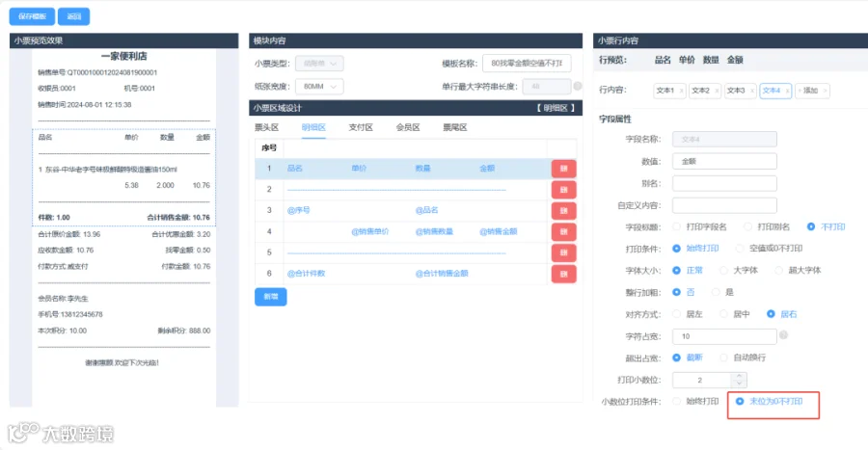Click the red delete button on row 1

pyautogui.click(x=563, y=169)
